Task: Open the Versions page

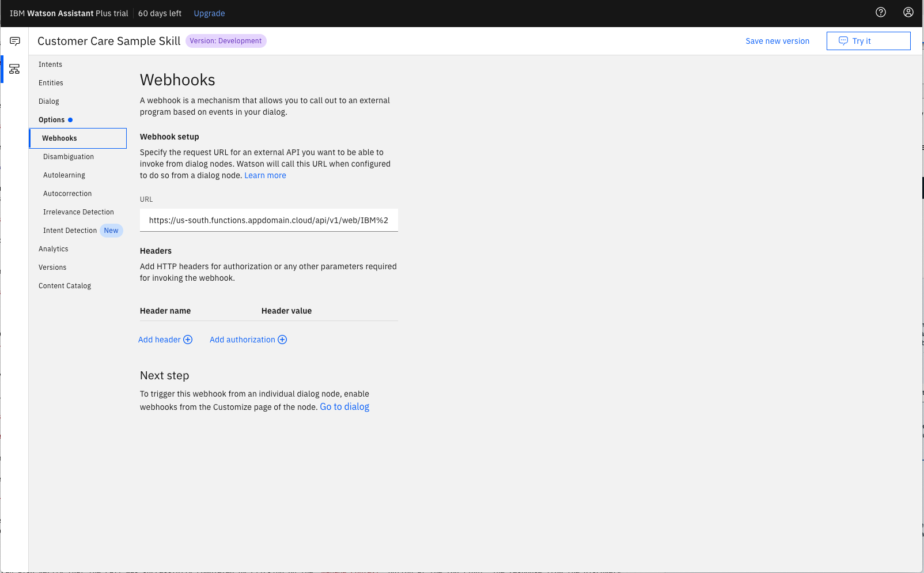Action: pyautogui.click(x=52, y=267)
